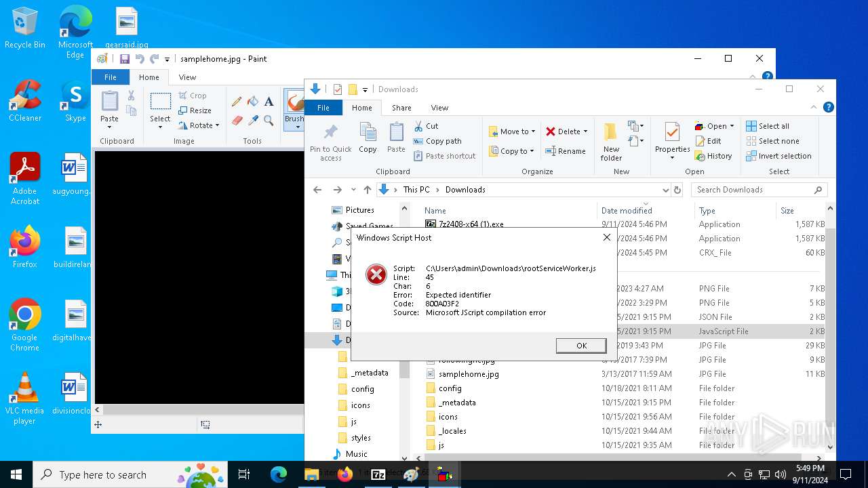Click the Undo arrow in Paint title bar

[x=140, y=59]
